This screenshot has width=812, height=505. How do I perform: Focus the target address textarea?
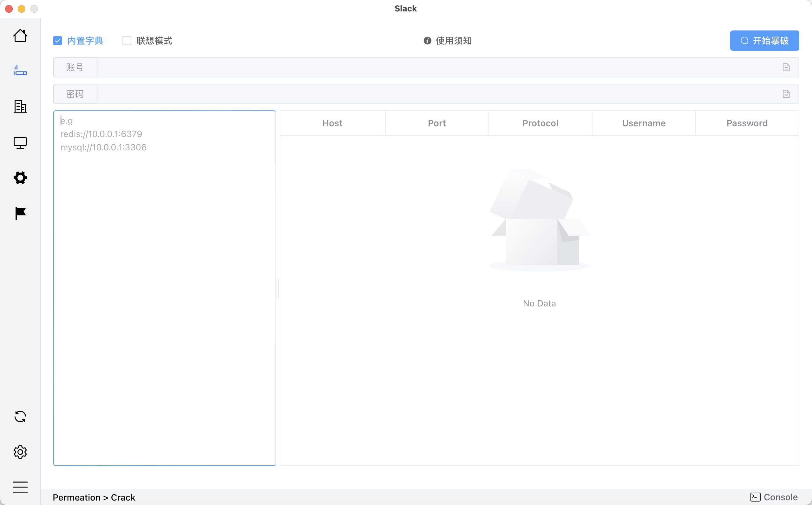[x=164, y=287]
